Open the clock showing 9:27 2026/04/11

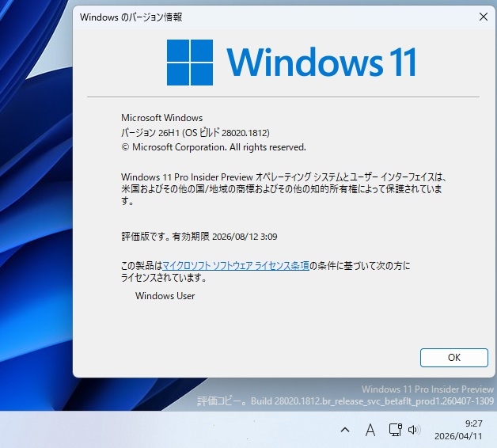tap(458, 430)
